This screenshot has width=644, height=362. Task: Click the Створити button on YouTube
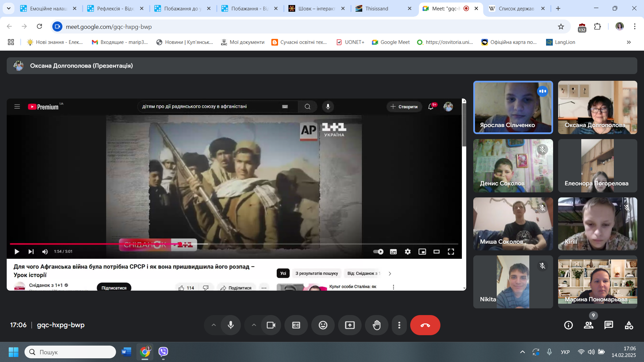coord(404,107)
